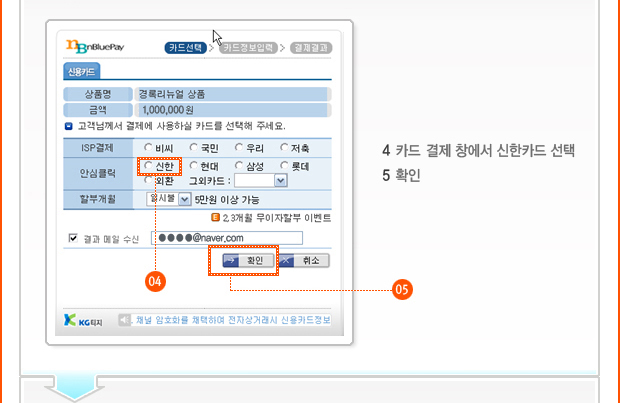This screenshot has width=620, height=403.
Task: Click the orange event icon before 무이자할부
Action: (x=215, y=217)
